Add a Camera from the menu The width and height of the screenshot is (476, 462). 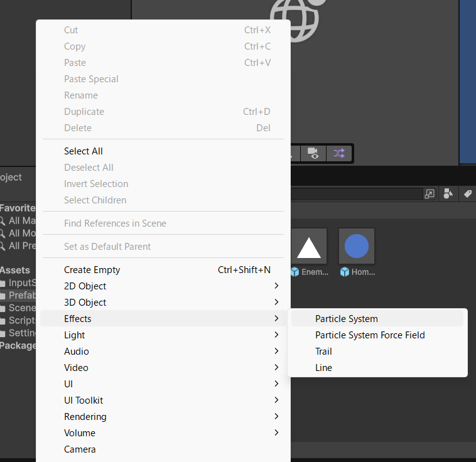80,449
